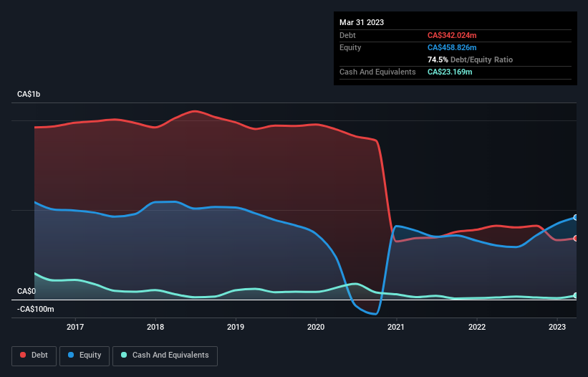The height and width of the screenshot is (377, 588).
Task: Select the blue Equity endpoint marker
Action: (576, 218)
